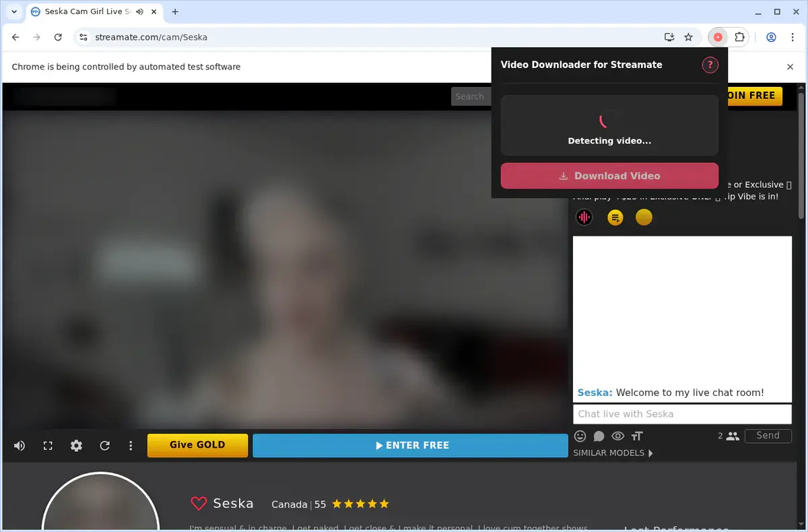Open the Extensions puzzle icon

click(x=739, y=38)
